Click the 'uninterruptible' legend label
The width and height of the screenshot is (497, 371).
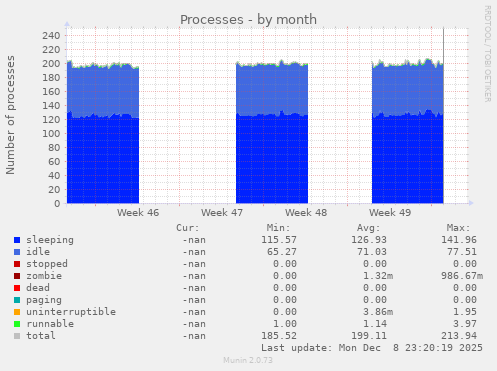(71, 312)
